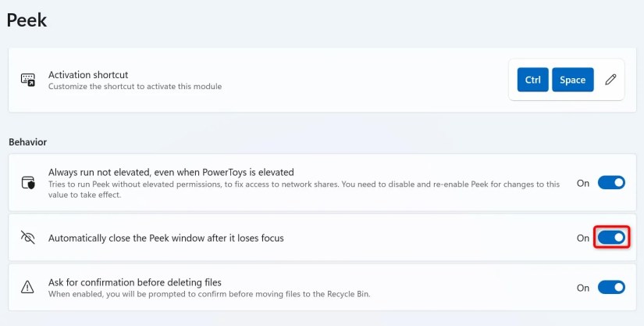Click the pencil icon to edit the shortcut

point(610,80)
